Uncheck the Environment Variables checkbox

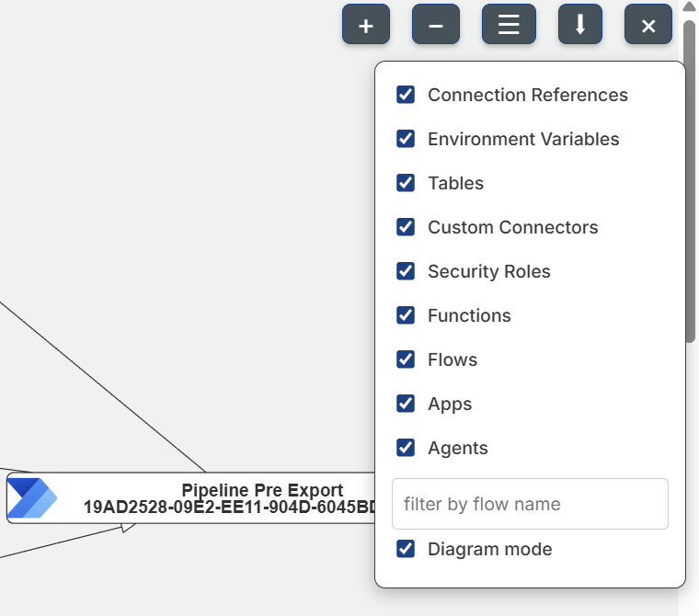pyautogui.click(x=406, y=139)
